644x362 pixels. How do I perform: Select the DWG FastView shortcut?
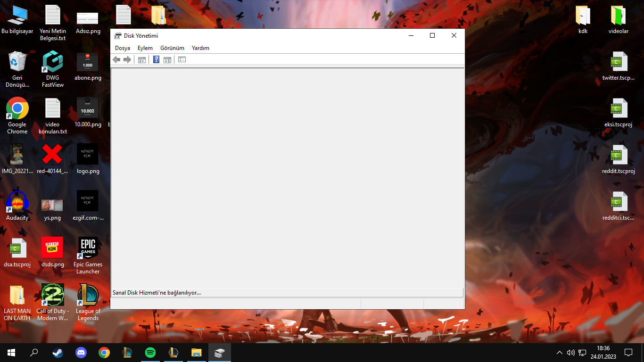[53, 69]
